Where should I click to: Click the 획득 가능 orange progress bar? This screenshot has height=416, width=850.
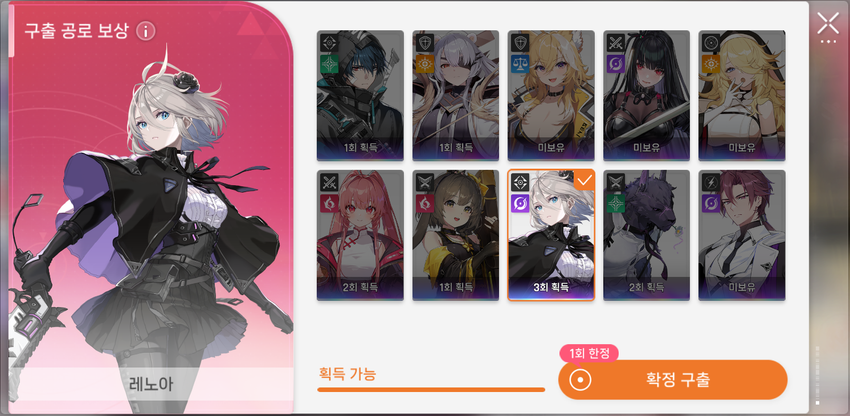click(x=431, y=389)
